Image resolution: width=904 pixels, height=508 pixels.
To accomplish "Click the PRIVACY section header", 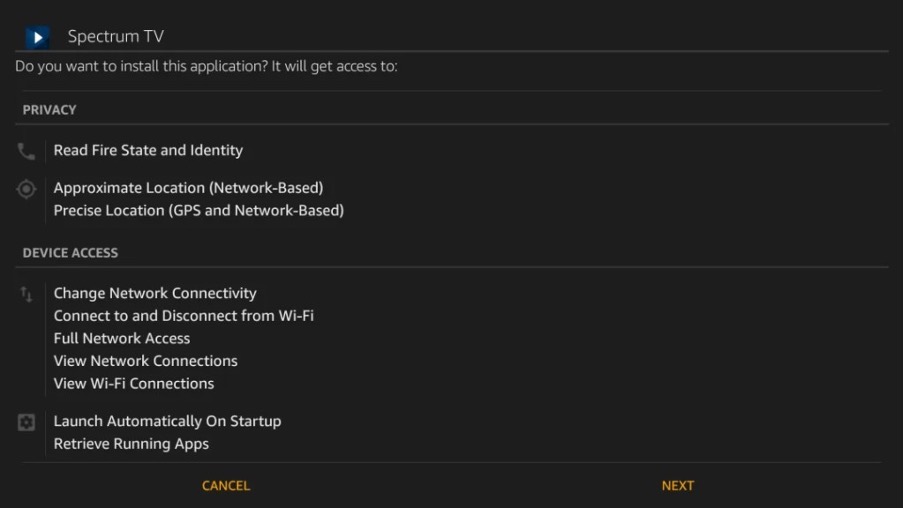I will click(x=50, y=110).
